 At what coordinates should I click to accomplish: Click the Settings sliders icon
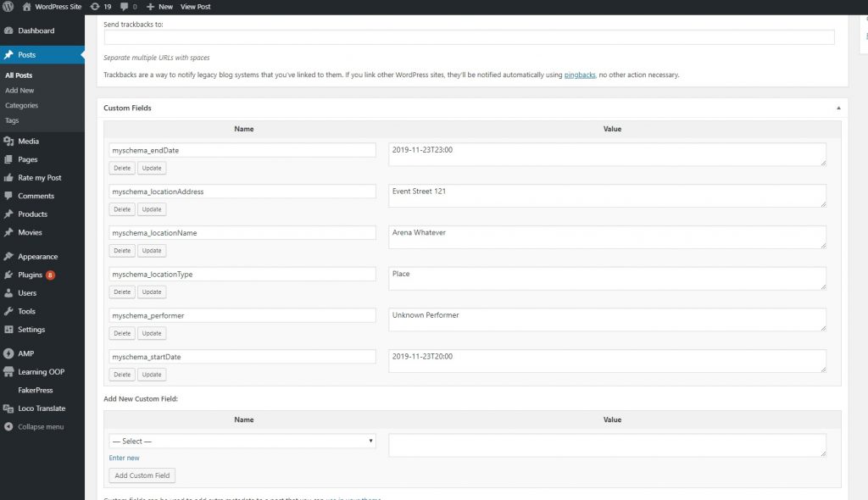click(x=8, y=330)
